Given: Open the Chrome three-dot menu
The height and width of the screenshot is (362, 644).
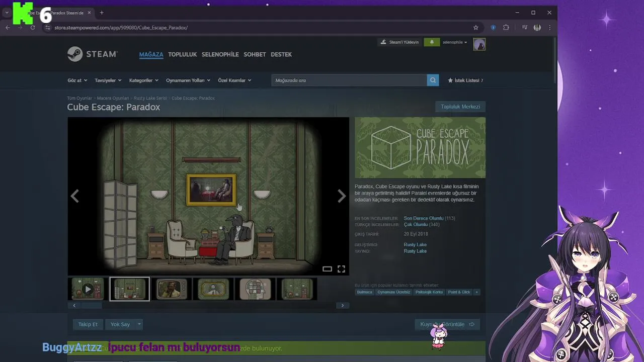Looking at the screenshot, I should tap(550, 28).
